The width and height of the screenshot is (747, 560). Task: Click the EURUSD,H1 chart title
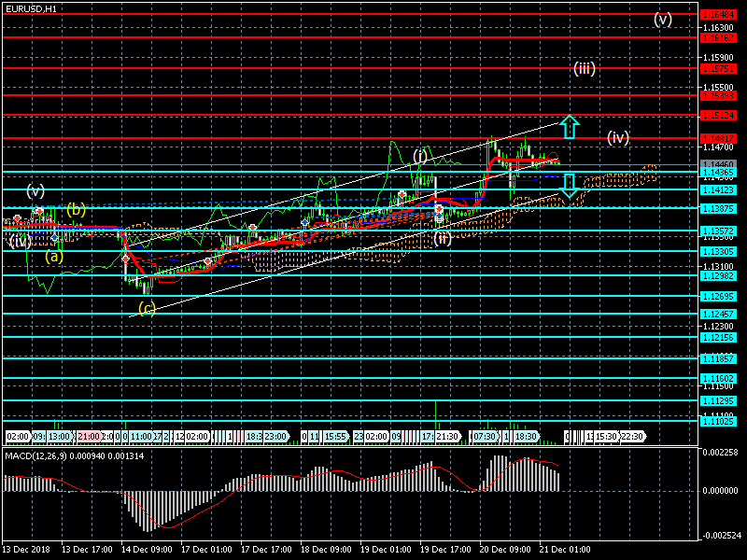[x=30, y=8]
